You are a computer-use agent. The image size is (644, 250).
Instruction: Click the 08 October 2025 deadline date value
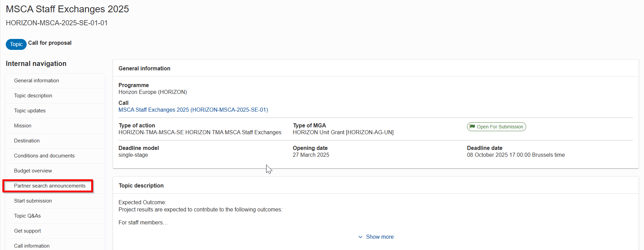click(516, 155)
